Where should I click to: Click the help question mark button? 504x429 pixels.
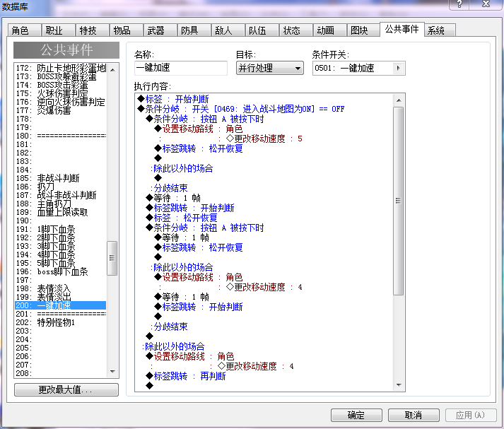click(x=459, y=4)
